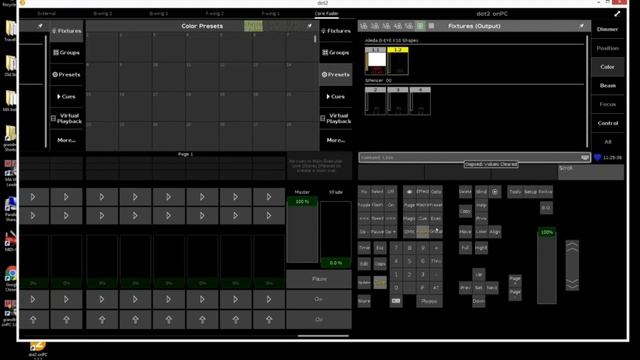
Task: Switch to the External tab
Action: (47, 13)
